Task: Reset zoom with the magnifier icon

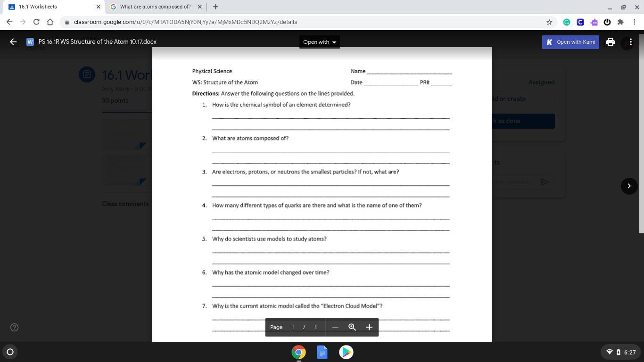Action: pyautogui.click(x=352, y=327)
